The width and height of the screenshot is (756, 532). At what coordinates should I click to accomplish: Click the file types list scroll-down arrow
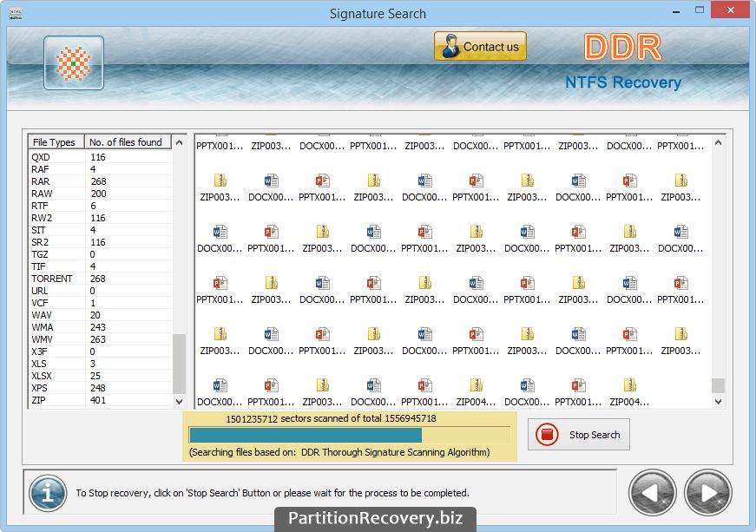pyautogui.click(x=179, y=402)
